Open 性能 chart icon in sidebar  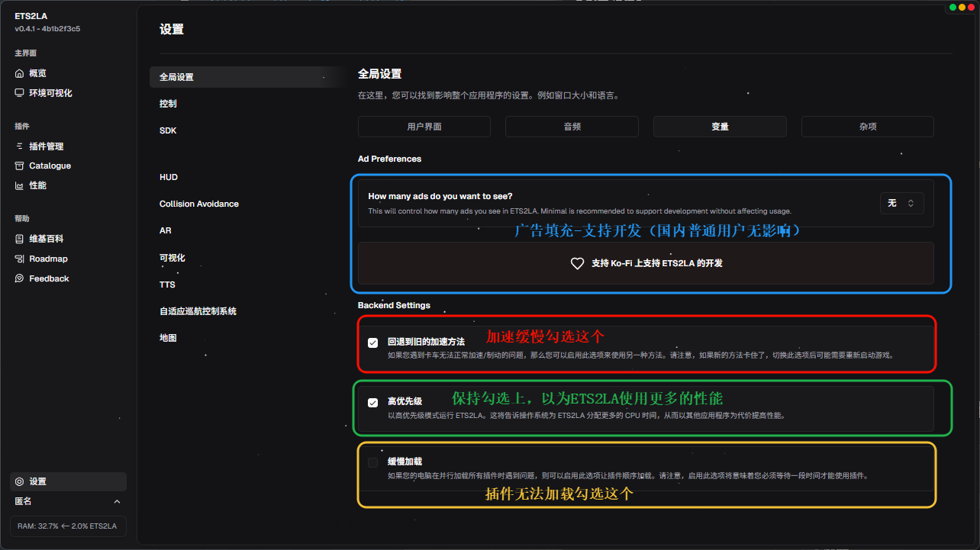[20, 185]
